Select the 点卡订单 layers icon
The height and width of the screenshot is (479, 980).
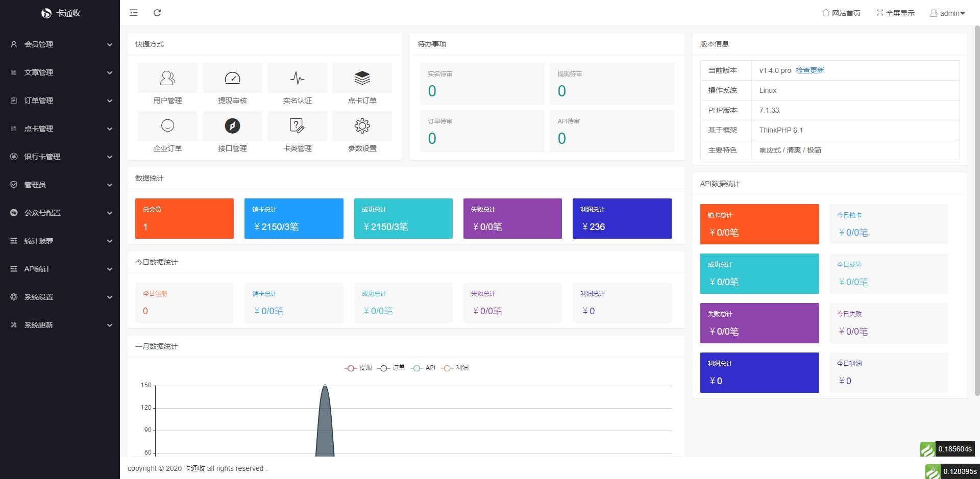click(362, 78)
